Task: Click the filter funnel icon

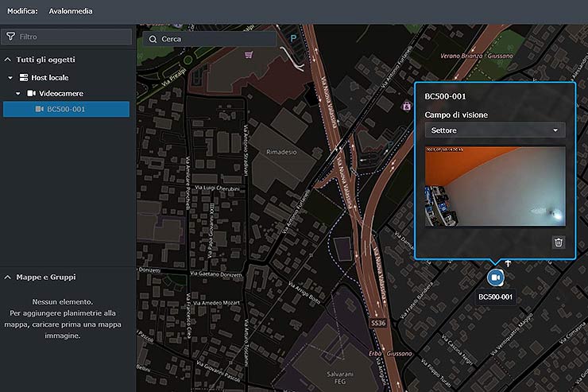Action: (11, 37)
